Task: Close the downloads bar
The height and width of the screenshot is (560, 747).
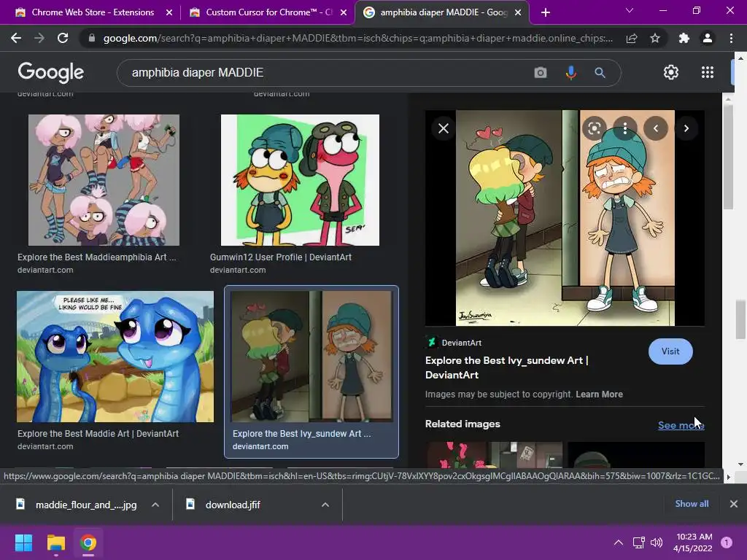Action: pyautogui.click(x=734, y=504)
